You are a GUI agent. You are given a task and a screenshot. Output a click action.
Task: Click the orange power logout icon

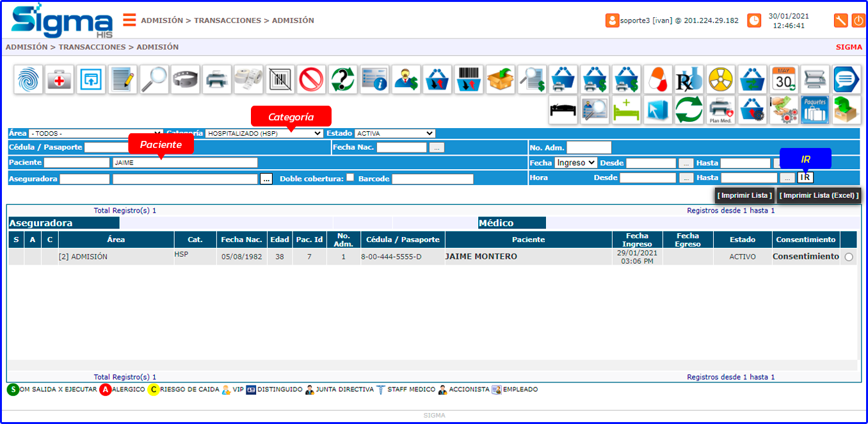tap(858, 20)
